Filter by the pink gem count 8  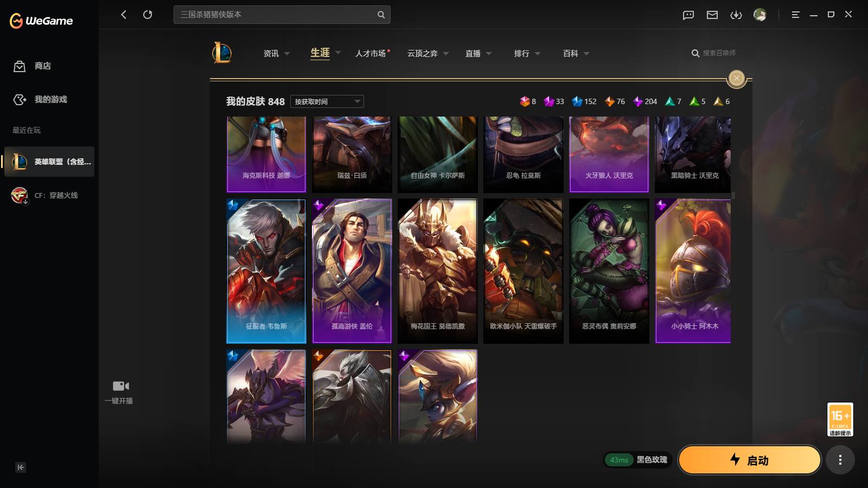528,101
